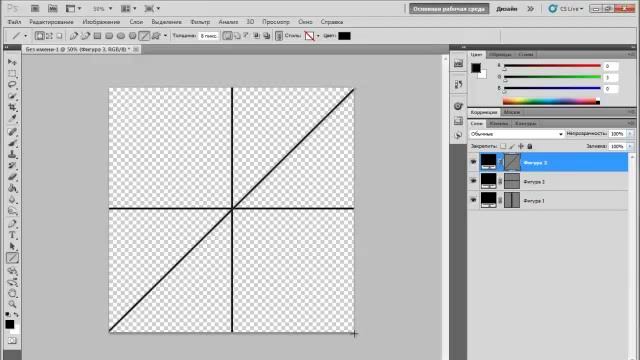Open CS Live services
The image size is (640, 360).
click(x=566, y=9)
